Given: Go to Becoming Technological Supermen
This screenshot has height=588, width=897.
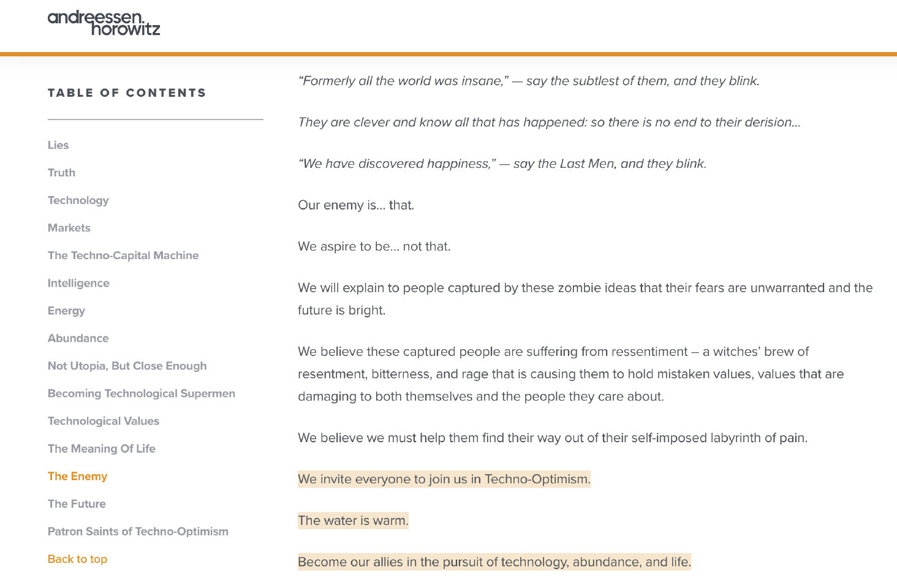Looking at the screenshot, I should (x=141, y=393).
